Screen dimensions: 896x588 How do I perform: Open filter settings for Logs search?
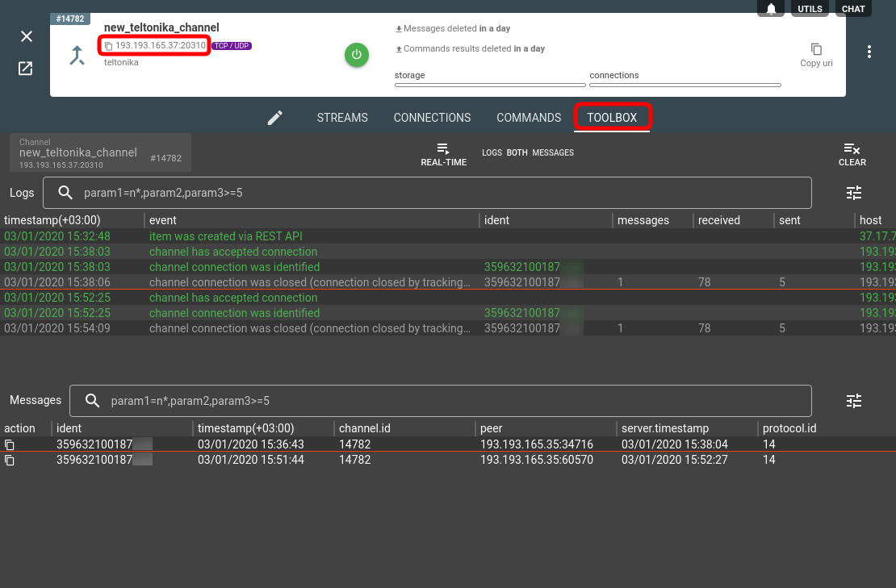pos(854,193)
